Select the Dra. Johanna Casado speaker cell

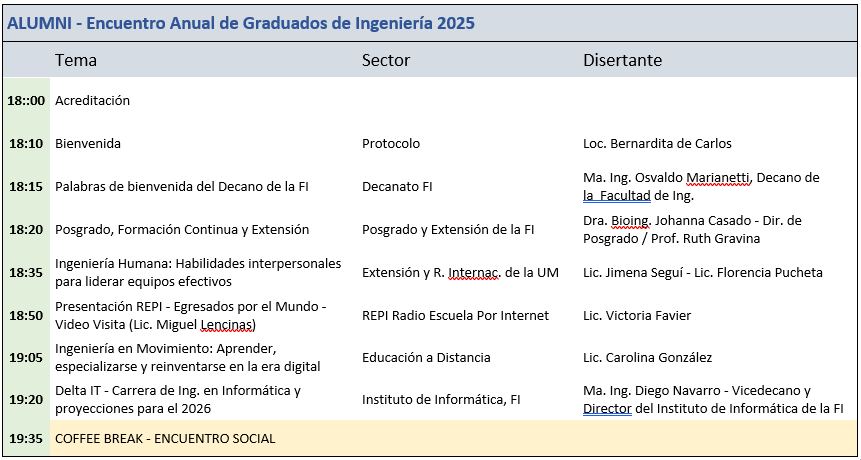(x=692, y=230)
